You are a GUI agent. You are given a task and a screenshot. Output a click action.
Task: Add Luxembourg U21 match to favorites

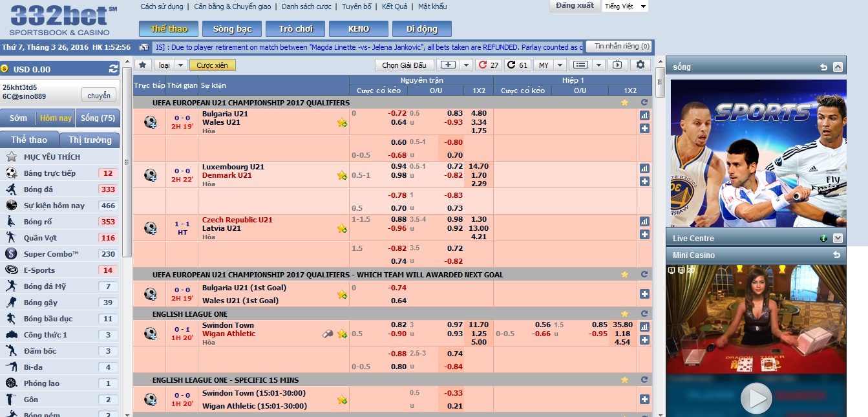pos(342,175)
